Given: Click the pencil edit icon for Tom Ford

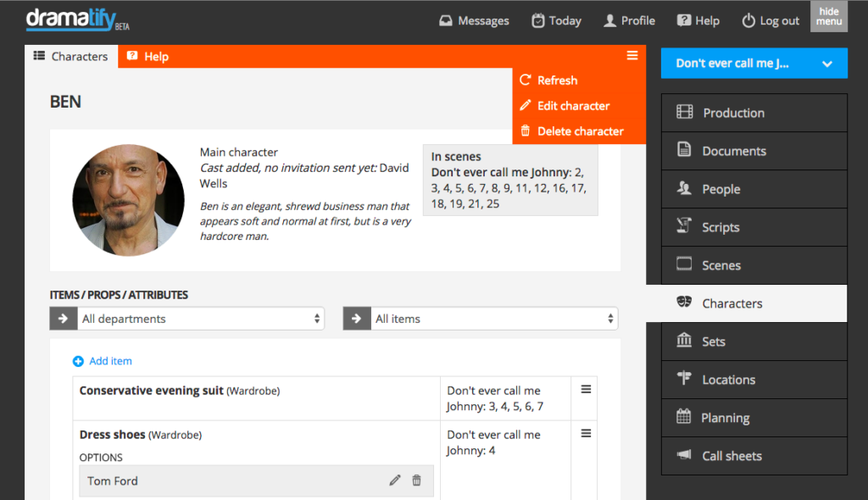Looking at the screenshot, I should click(394, 481).
